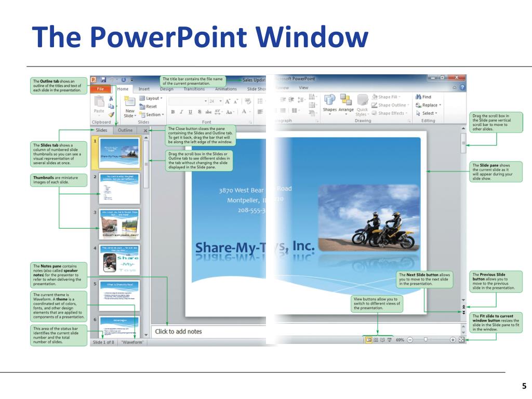532x399 pixels.
Task: Click the Fit slide to current window icon
Action: [461, 340]
